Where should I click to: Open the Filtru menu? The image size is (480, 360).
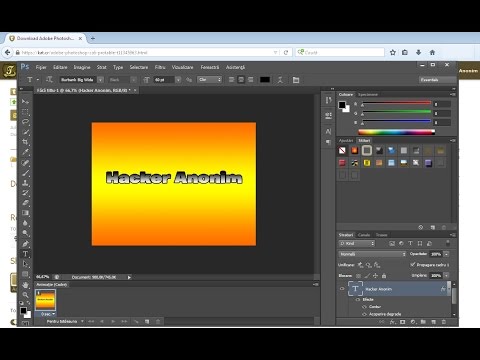[x=160, y=67]
